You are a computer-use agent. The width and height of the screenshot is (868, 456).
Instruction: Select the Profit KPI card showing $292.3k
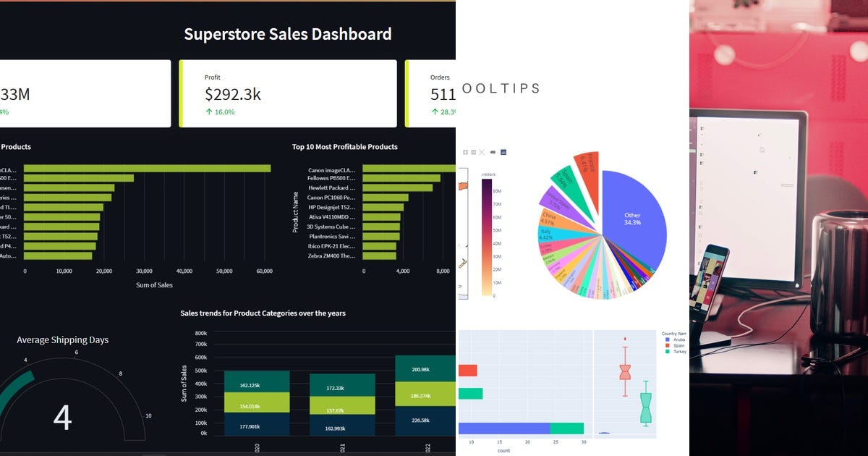pyautogui.click(x=287, y=93)
